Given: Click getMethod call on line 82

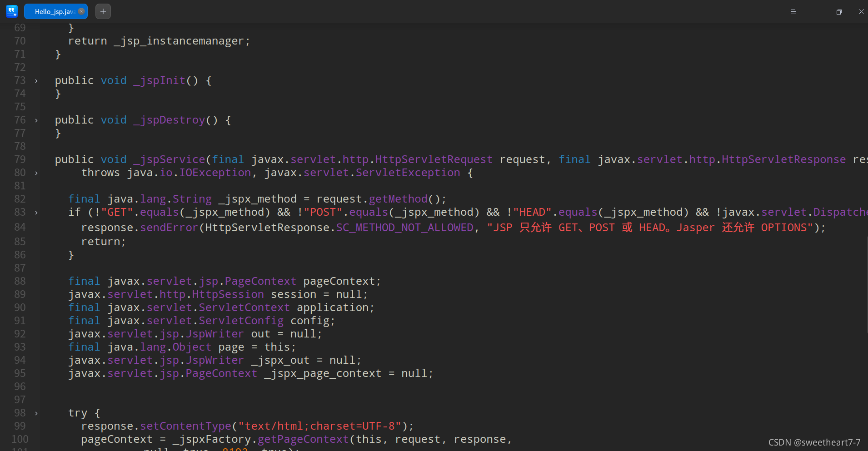Looking at the screenshot, I should click(x=398, y=199).
